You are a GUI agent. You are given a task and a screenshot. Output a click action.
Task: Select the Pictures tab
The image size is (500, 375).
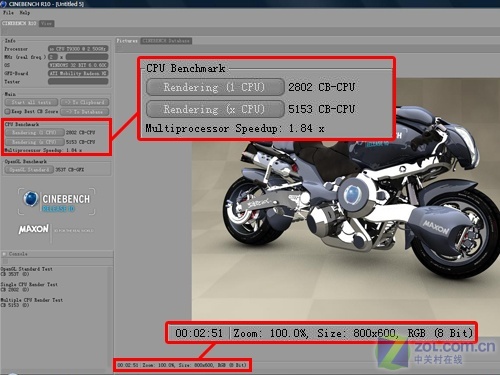(127, 41)
